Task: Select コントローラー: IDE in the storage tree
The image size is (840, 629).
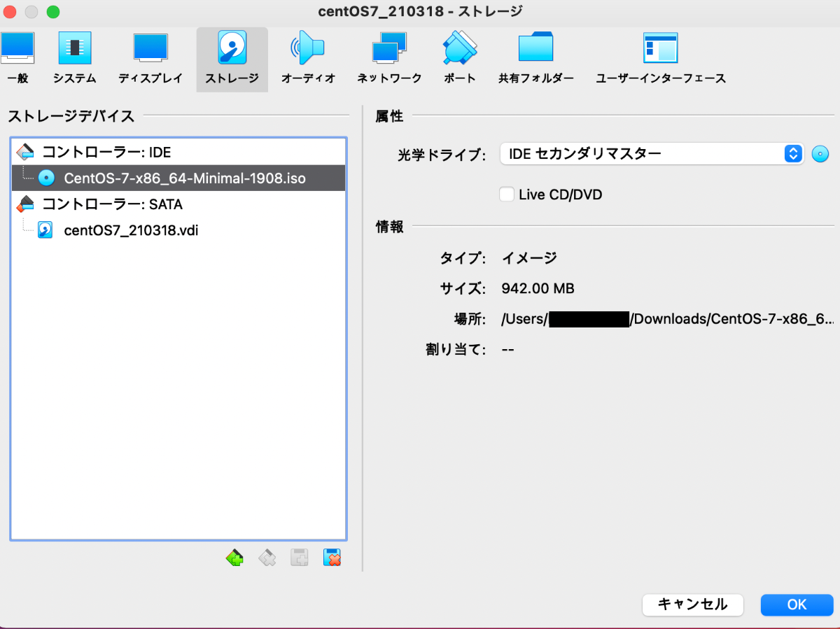Action: click(x=178, y=152)
